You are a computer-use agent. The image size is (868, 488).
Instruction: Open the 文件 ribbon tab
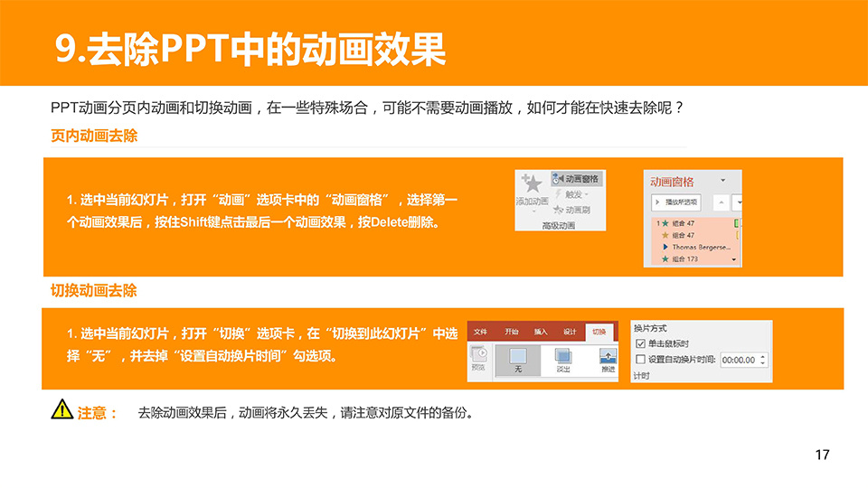[x=481, y=332]
